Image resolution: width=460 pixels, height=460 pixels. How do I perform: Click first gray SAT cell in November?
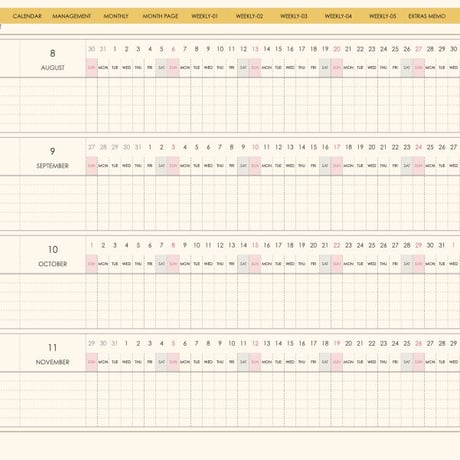[161, 362]
